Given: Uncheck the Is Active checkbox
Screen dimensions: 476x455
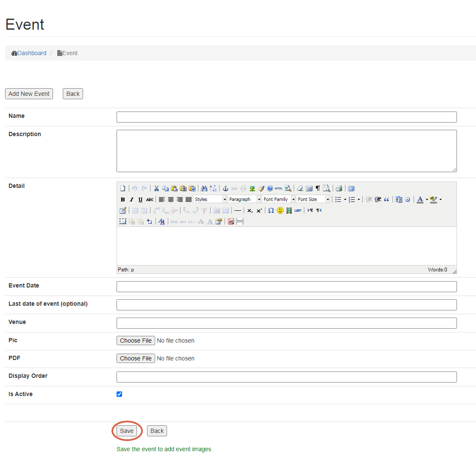Looking at the screenshot, I should click(x=120, y=394).
